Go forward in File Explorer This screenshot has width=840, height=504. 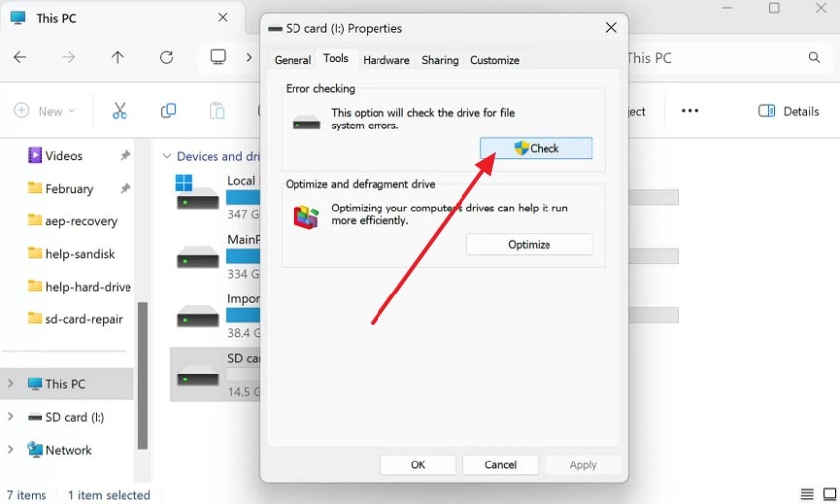68,57
